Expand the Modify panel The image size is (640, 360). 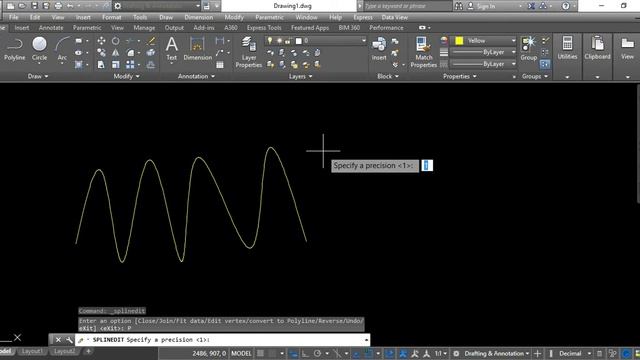[127, 76]
